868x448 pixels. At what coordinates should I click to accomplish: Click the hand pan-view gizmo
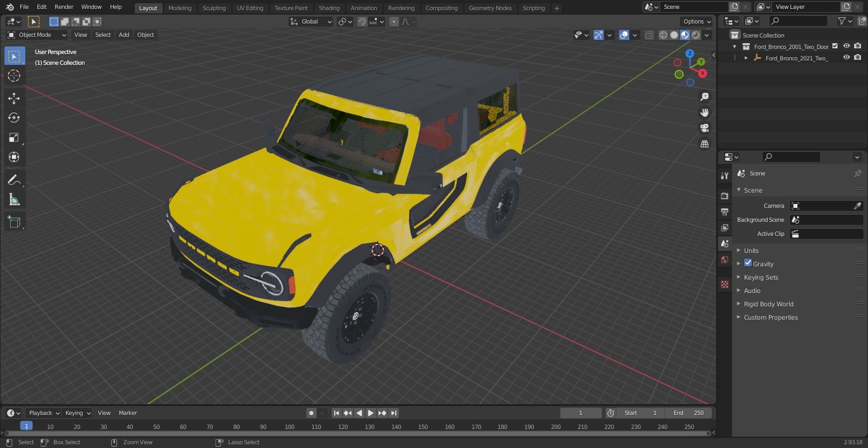click(x=704, y=112)
